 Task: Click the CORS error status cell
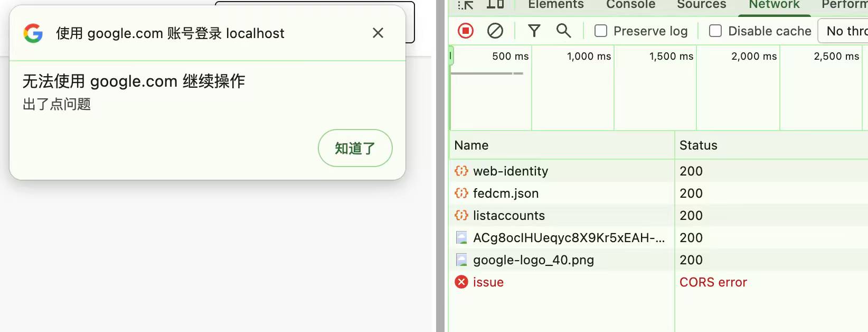tap(713, 282)
